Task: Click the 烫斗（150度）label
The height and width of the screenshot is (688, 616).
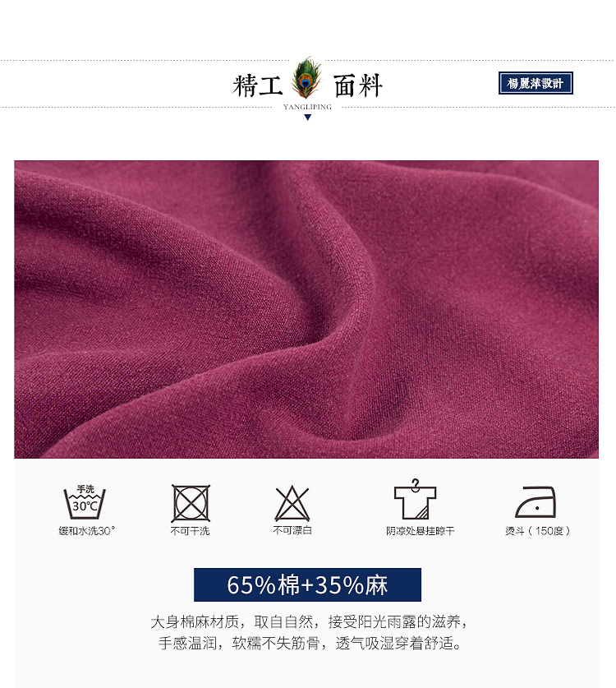Action: click(x=537, y=531)
